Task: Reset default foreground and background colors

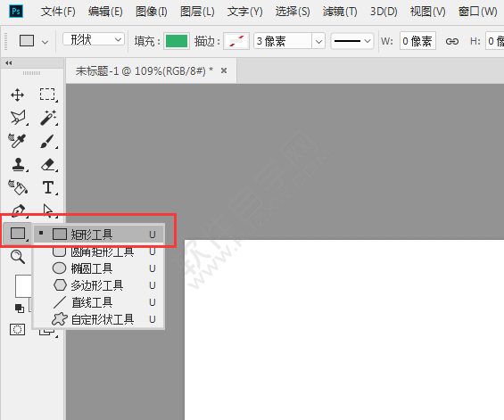Action: pyautogui.click(x=20, y=309)
